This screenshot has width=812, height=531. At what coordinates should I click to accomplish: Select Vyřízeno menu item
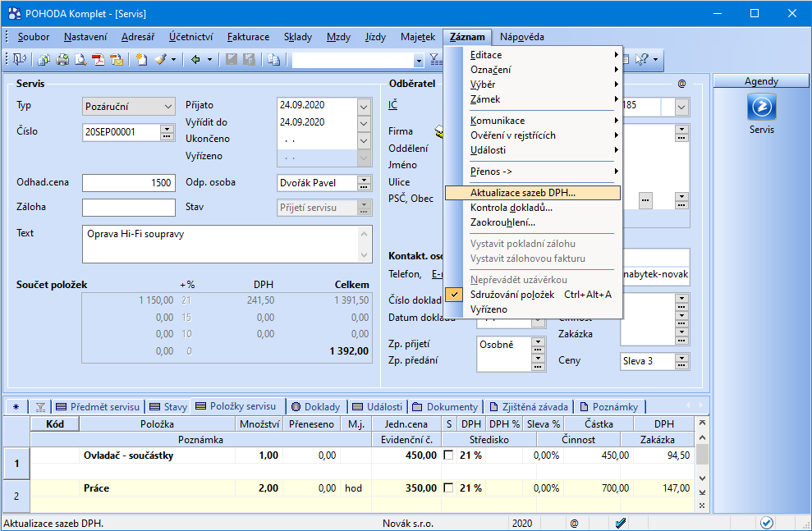coord(533,309)
